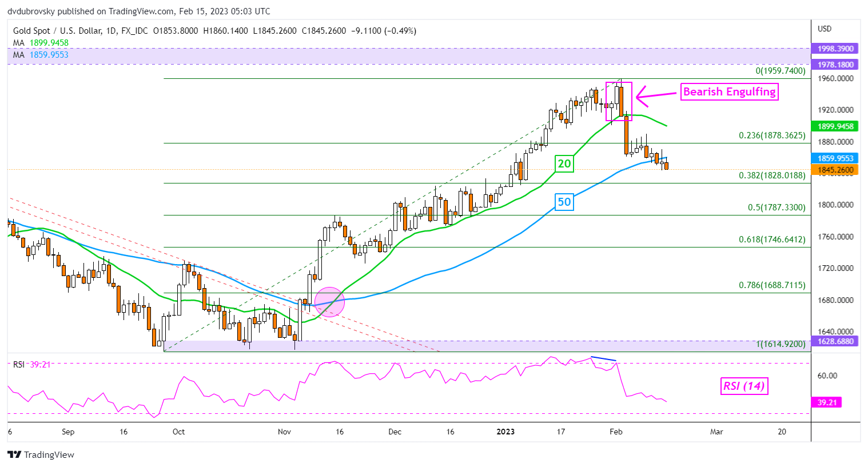Click the C1845.2600 close value in header
Screen dimensions: 868x467
click(324, 31)
